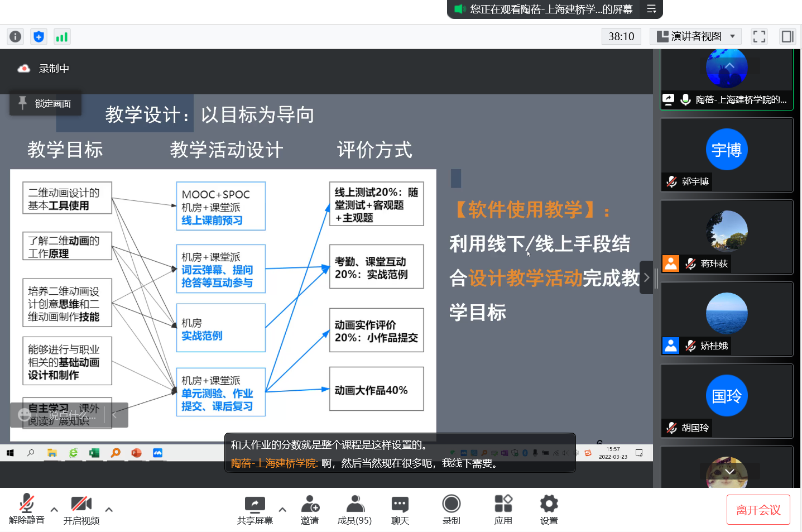Open the 应用 apps icon
Image resolution: width=802 pixels, height=532 pixels.
[503, 509]
